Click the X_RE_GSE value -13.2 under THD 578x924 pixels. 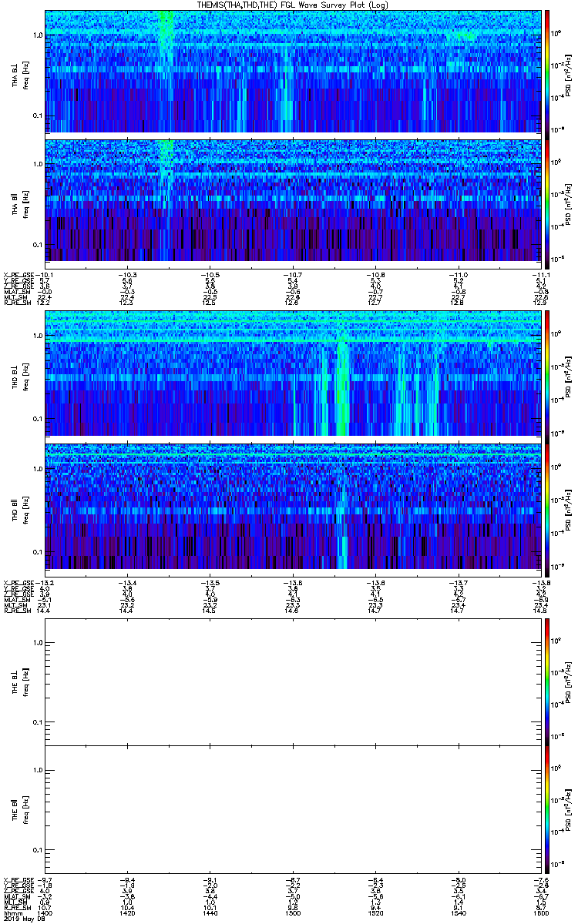click(x=45, y=582)
